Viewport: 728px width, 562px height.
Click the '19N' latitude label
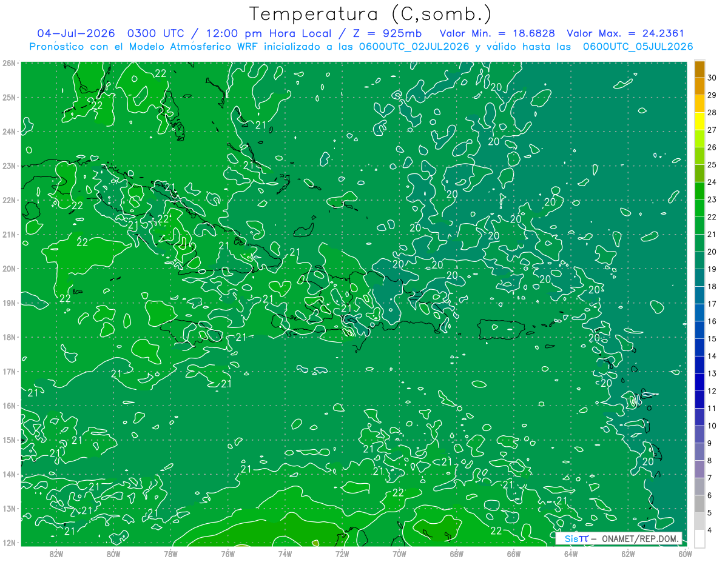point(8,303)
